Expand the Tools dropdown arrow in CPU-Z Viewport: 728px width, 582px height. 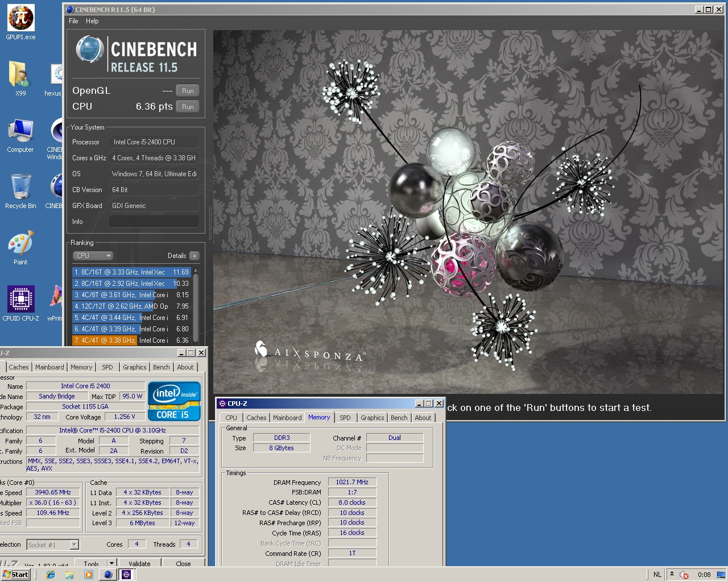click(111, 563)
